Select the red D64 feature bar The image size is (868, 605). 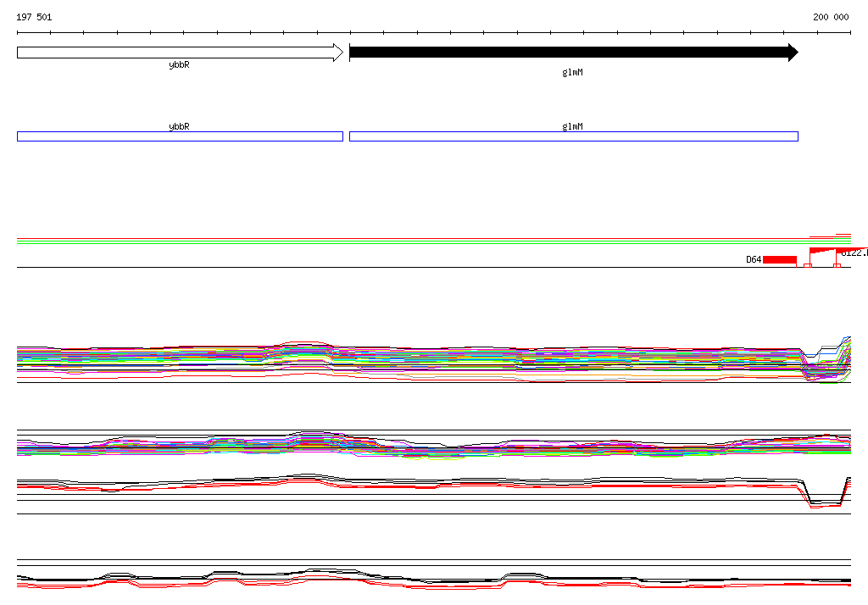[779, 259]
